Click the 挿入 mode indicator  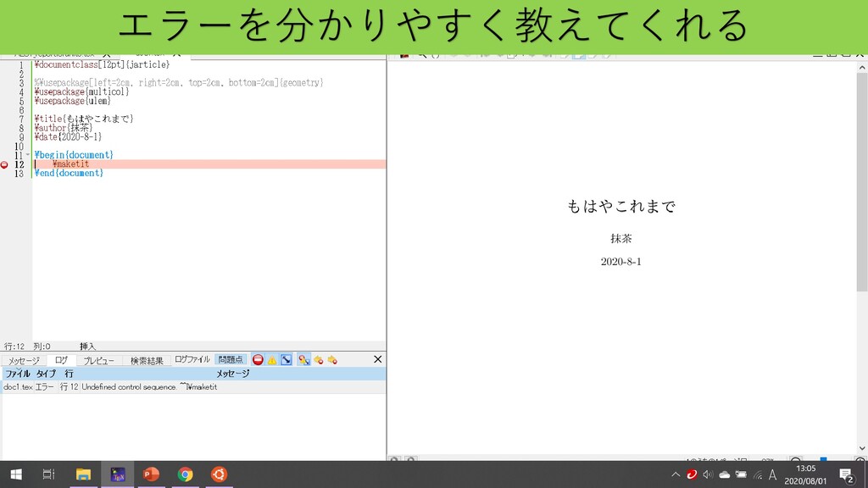pyautogui.click(x=87, y=347)
